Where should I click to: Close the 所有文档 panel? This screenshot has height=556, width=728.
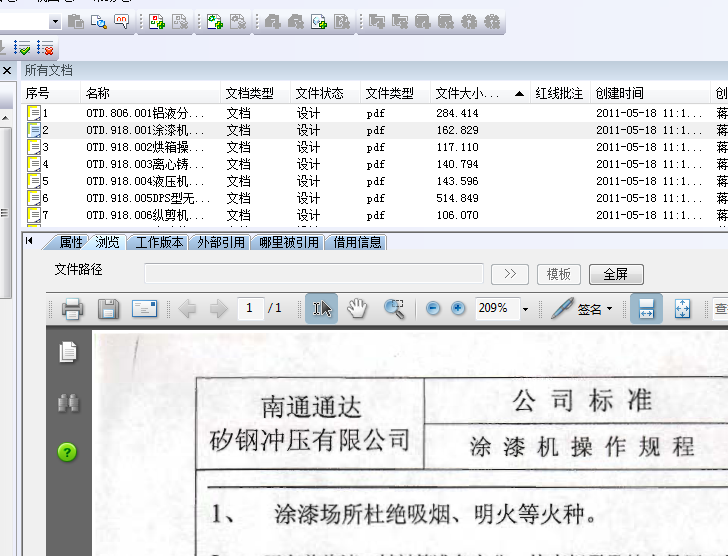pyautogui.click(x=7, y=71)
